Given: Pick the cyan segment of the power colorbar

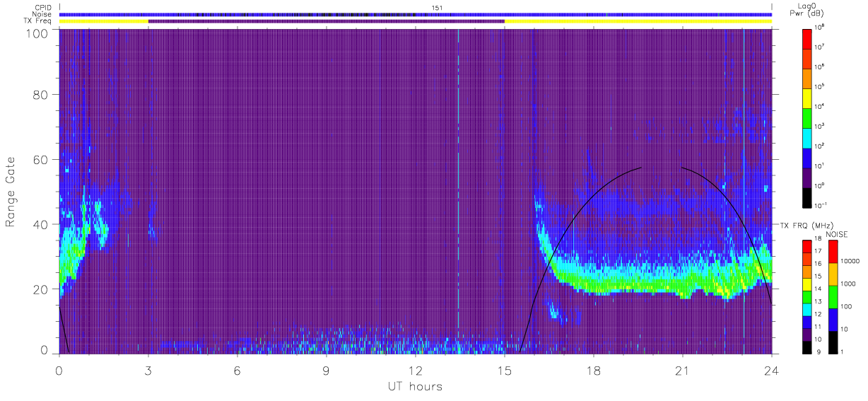Looking at the screenshot, I should (x=806, y=136).
